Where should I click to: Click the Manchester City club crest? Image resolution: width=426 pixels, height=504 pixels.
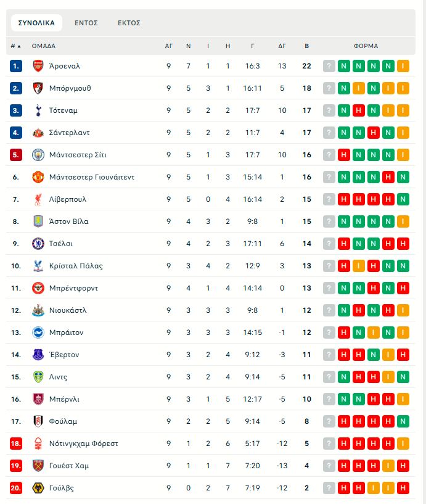pos(38,155)
